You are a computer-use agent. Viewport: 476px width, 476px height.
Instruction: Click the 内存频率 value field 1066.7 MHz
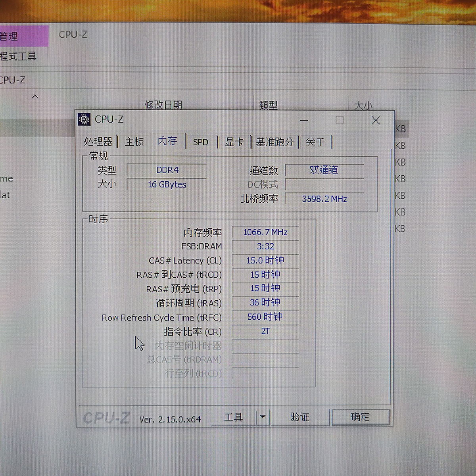coord(265,232)
